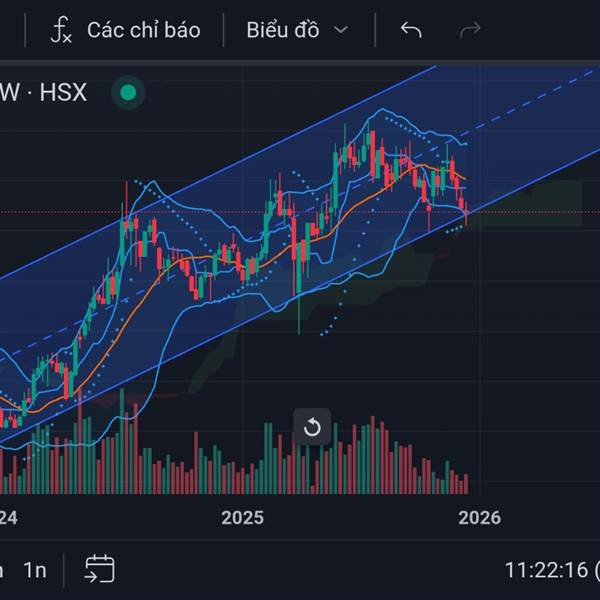600x600 pixels.
Task: Click the 'Các chỉ báo' indicators label
Action: [143, 30]
